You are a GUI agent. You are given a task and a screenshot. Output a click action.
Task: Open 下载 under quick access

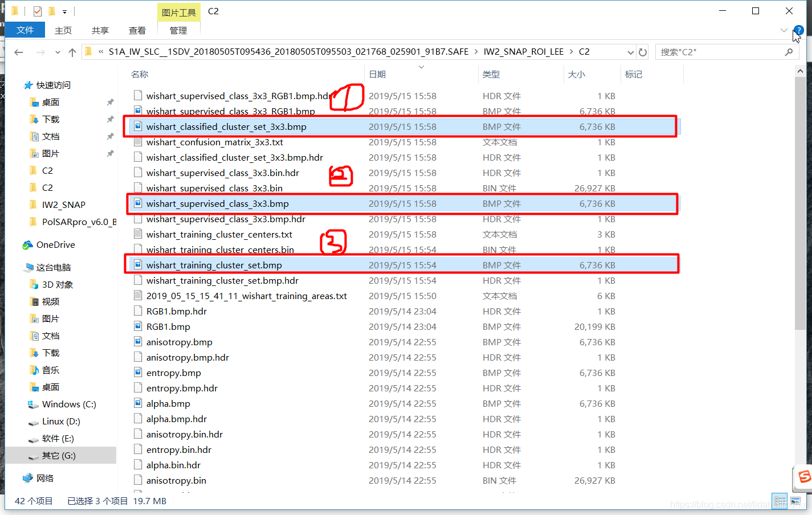coord(51,119)
